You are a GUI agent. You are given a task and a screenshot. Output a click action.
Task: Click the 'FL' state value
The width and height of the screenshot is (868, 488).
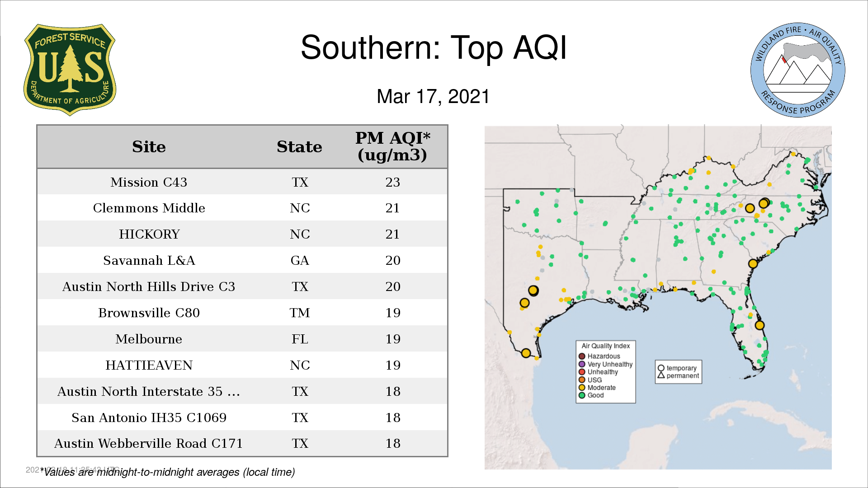coord(300,339)
